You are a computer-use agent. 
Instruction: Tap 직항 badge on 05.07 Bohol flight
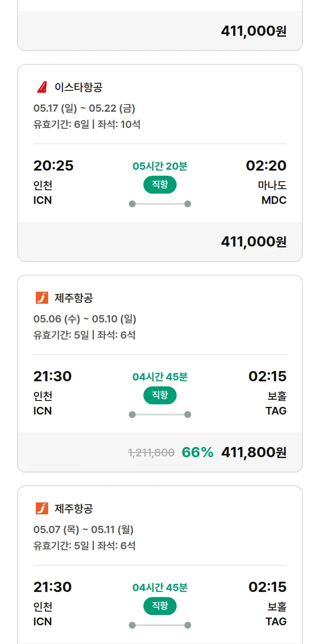pyautogui.click(x=160, y=606)
